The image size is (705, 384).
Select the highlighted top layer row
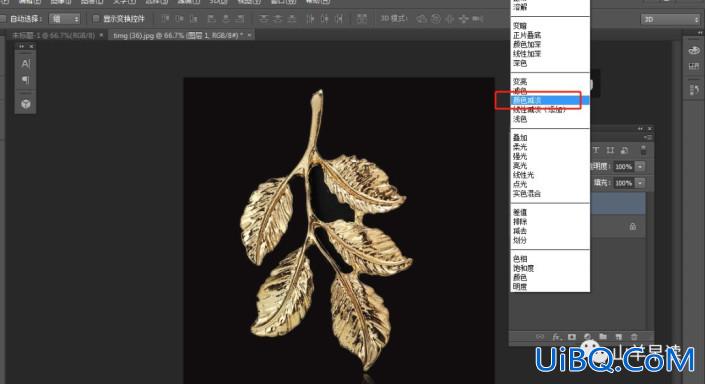coord(618,204)
